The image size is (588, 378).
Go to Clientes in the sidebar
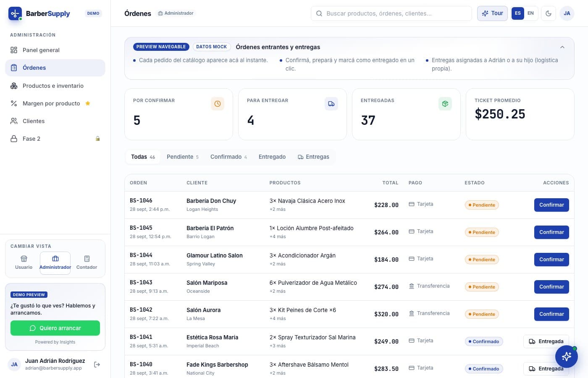pyautogui.click(x=55, y=121)
